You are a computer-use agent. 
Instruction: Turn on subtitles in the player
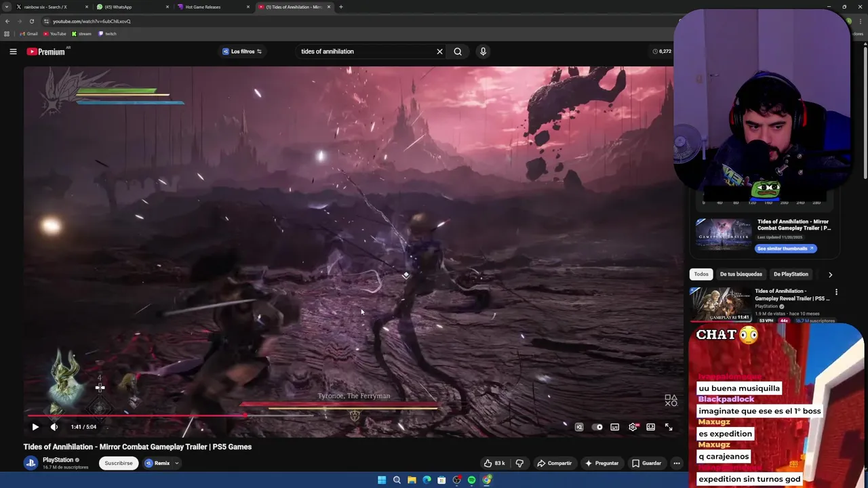(614, 427)
